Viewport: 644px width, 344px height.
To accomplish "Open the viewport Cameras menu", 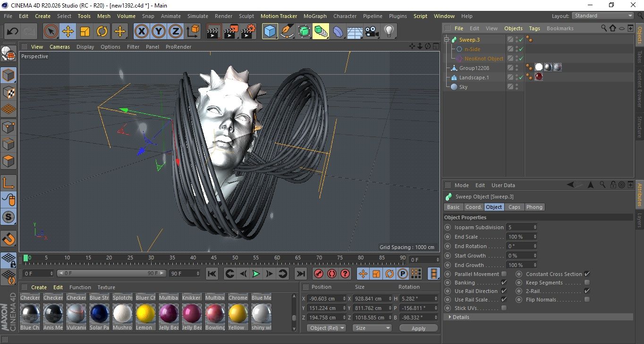I will click(x=60, y=47).
